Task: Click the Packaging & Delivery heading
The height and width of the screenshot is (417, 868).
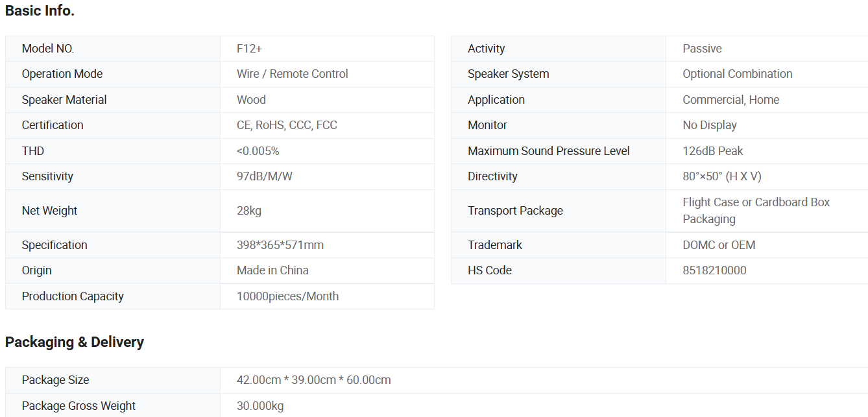Action: click(x=75, y=342)
